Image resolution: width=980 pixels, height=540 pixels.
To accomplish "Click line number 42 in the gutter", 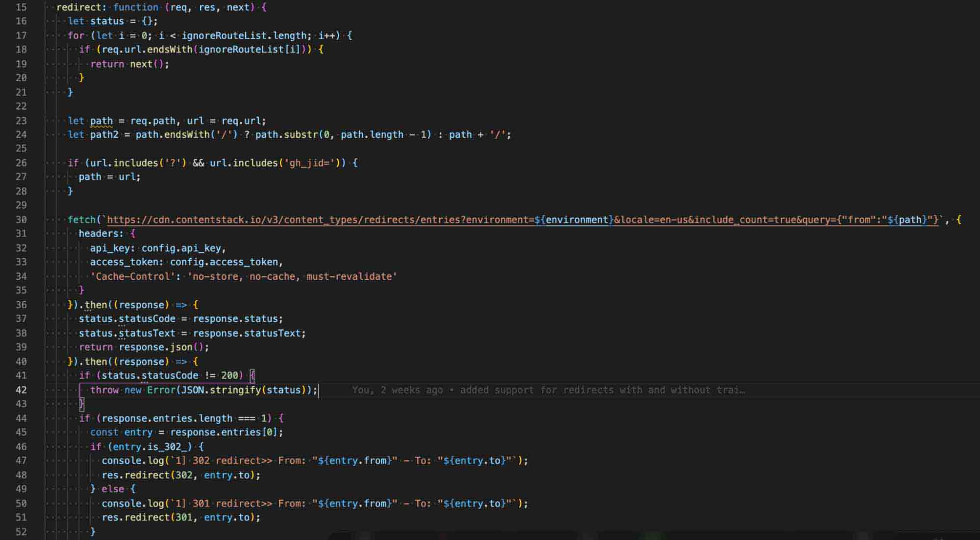I will [21, 390].
